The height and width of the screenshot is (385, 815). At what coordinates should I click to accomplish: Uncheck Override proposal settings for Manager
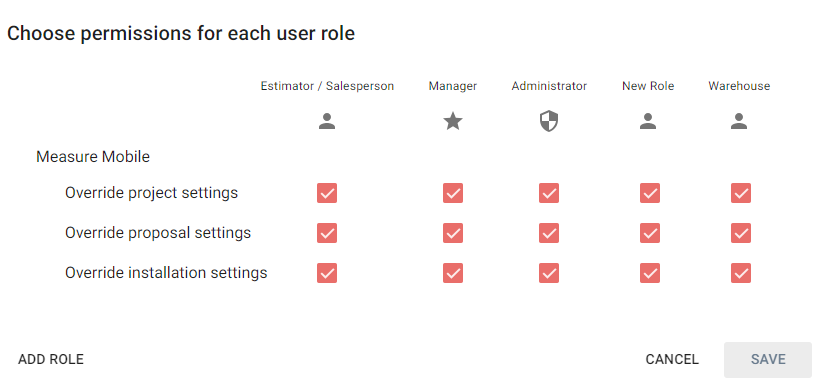click(453, 233)
